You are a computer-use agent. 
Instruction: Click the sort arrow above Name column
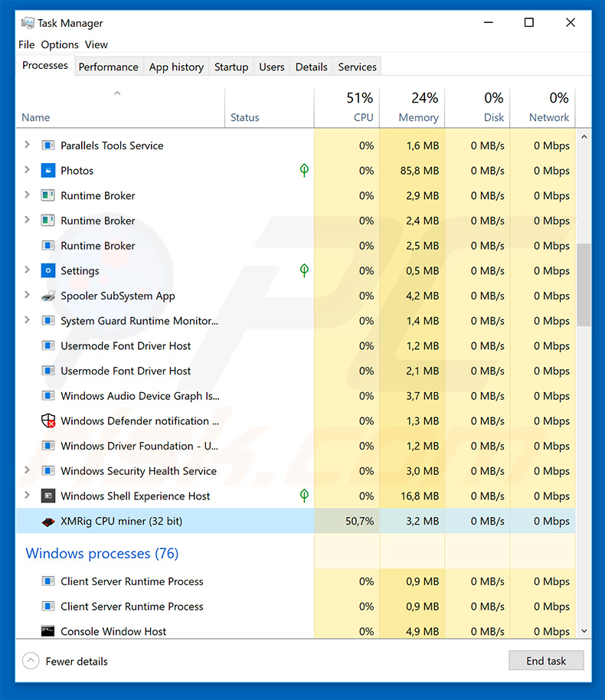[x=117, y=93]
